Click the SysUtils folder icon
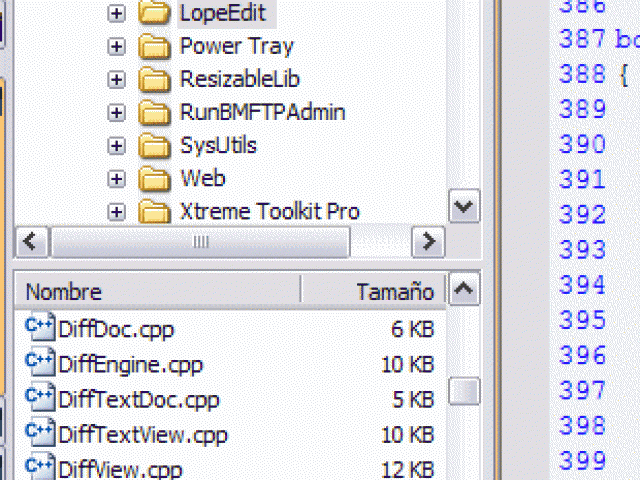640x480 pixels. point(154,146)
